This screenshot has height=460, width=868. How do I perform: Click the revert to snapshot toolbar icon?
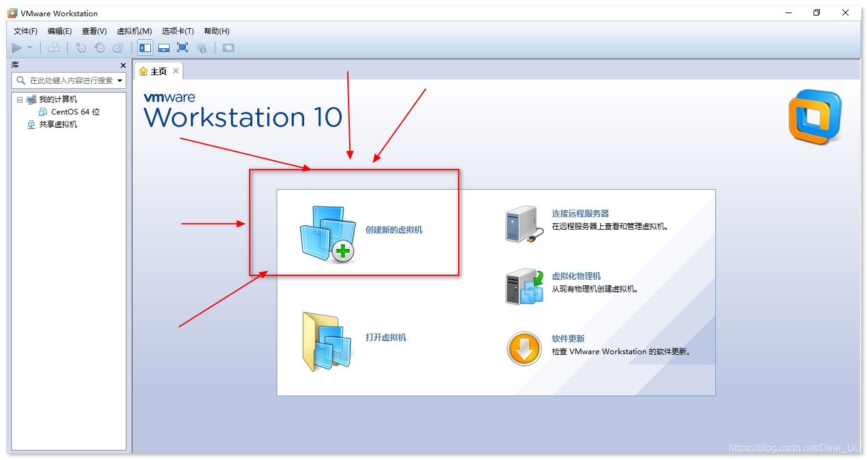pos(100,48)
